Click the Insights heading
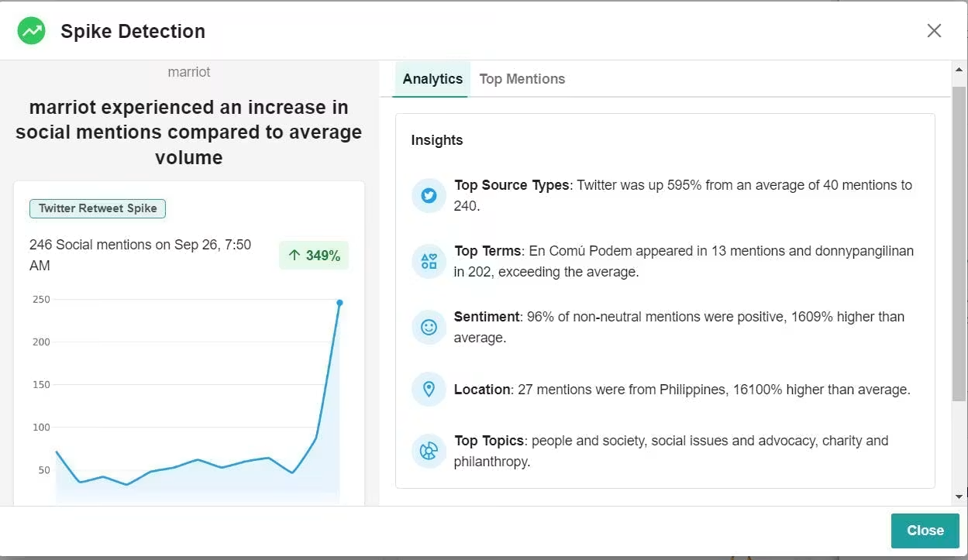Viewport: 968px width, 560px height. [x=437, y=140]
